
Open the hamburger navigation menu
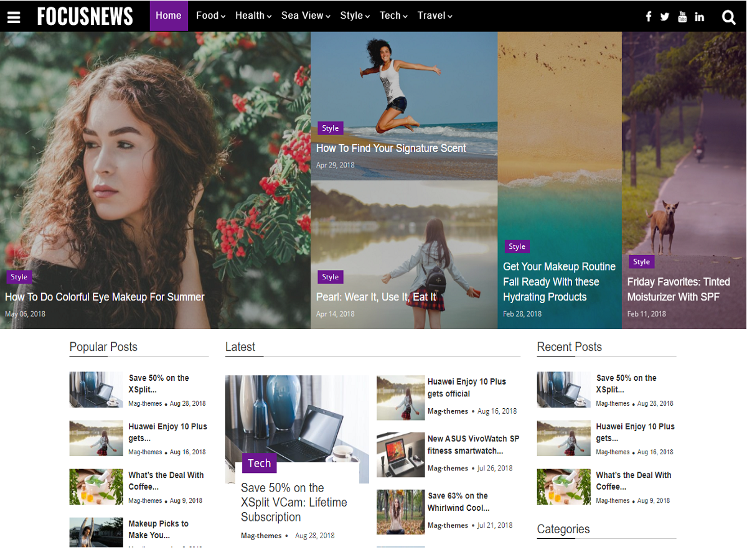14,16
